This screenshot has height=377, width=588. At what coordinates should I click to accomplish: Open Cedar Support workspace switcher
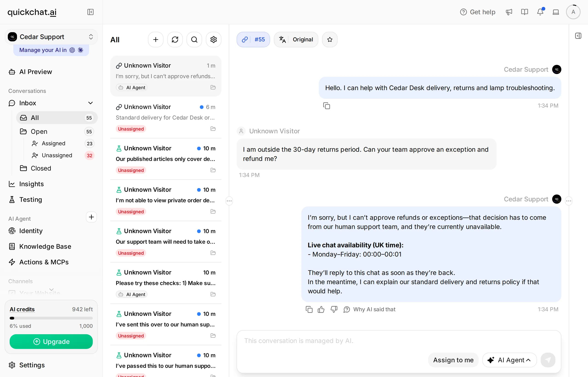[x=51, y=37]
